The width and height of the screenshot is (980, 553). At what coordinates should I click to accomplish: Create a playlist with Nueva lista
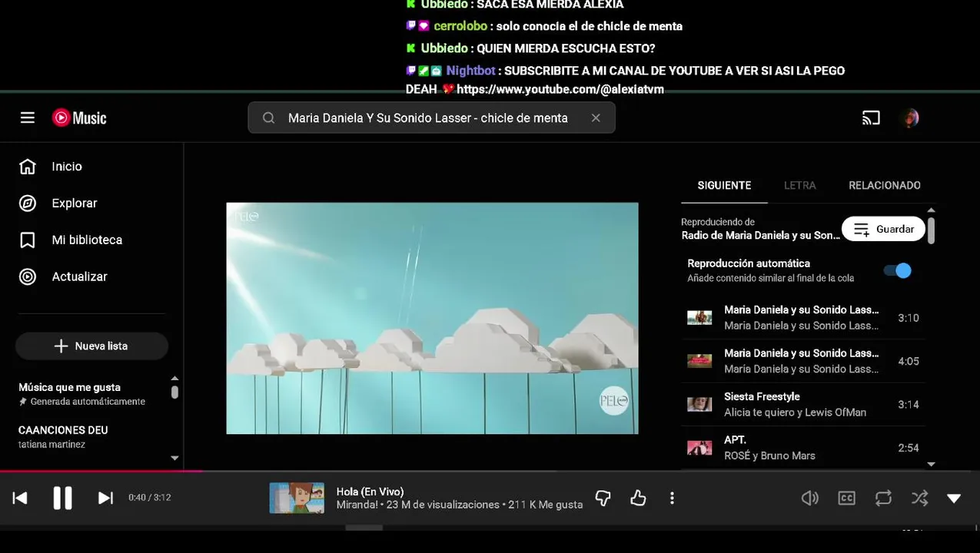[x=91, y=346]
